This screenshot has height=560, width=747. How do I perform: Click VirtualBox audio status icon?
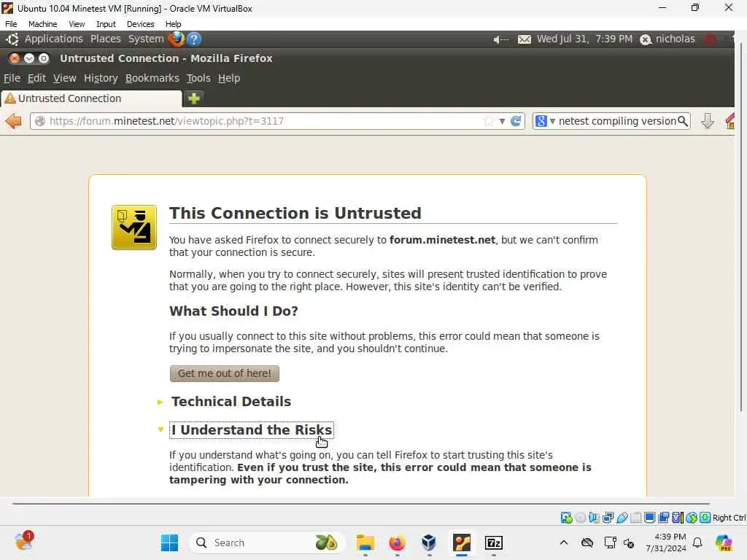[x=594, y=518]
